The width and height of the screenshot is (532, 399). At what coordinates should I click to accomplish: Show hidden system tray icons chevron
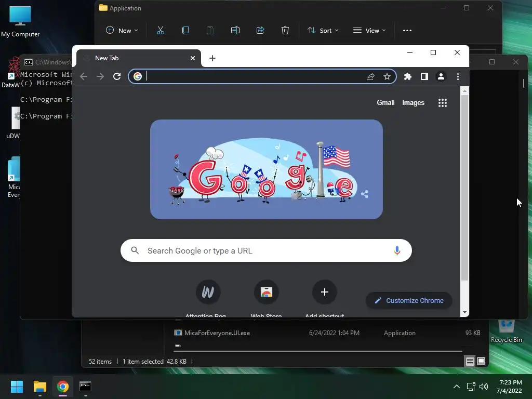tap(457, 387)
